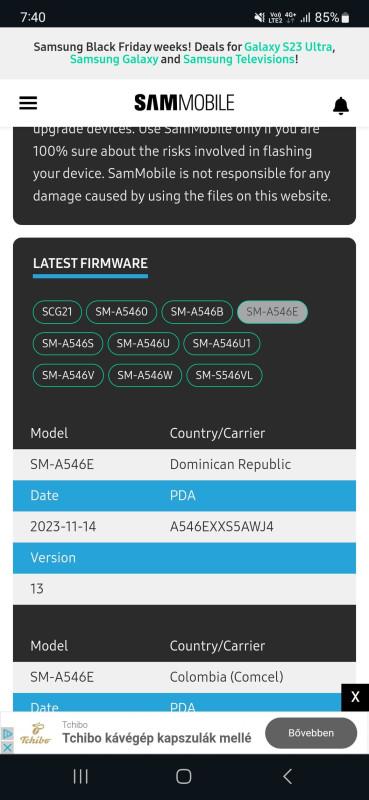Select the SM-A546V model chip

[68, 376]
